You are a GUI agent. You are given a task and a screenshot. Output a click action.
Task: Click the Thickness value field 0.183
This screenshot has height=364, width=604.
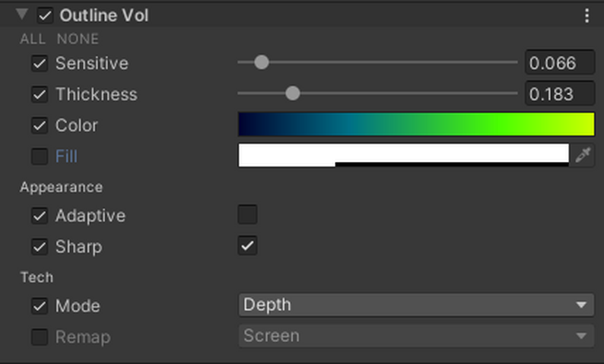click(x=560, y=94)
